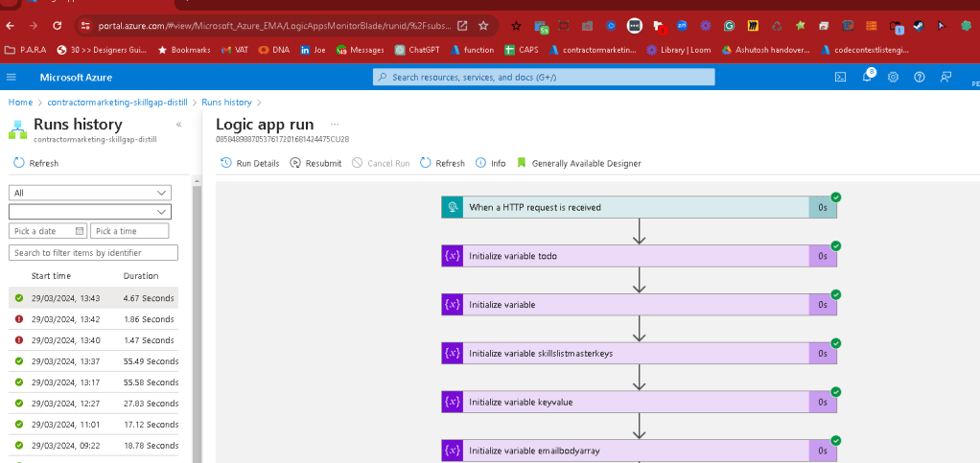Open Initialize variable skillslistmasterkeys step
This screenshot has height=463, width=980.
tap(639, 353)
